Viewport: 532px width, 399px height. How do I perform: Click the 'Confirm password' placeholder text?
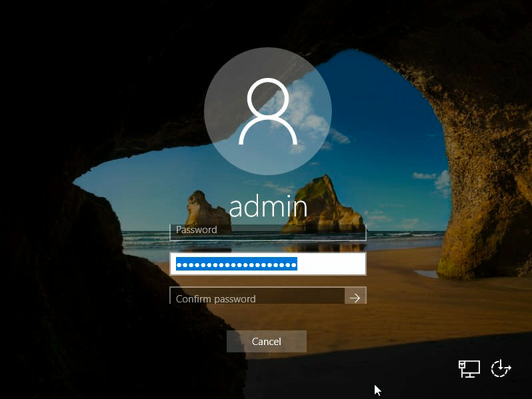coord(215,299)
